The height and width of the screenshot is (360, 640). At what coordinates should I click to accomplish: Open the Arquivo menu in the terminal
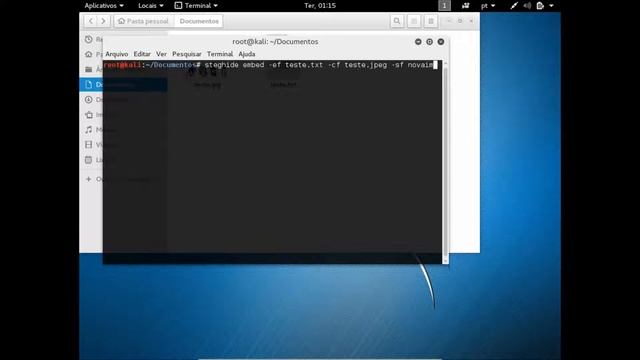click(x=117, y=54)
